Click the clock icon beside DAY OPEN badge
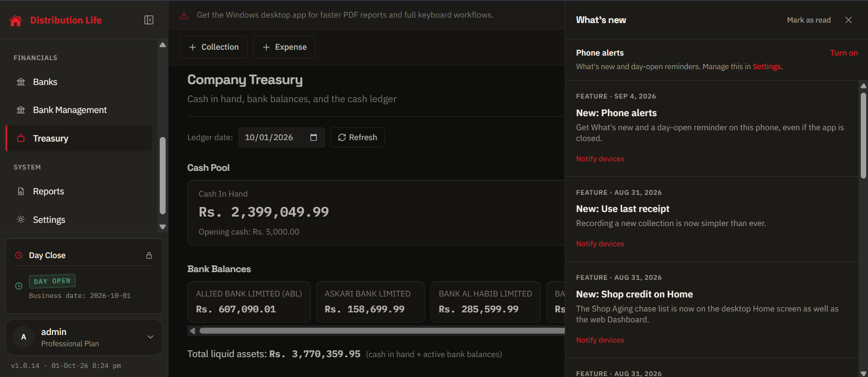 coord(19,286)
